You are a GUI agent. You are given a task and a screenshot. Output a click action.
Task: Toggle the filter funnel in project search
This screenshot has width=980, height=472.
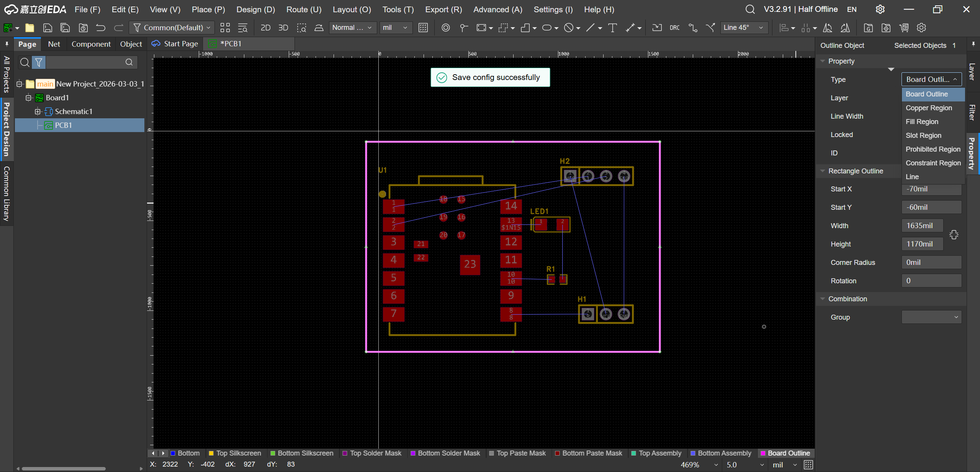(39, 62)
